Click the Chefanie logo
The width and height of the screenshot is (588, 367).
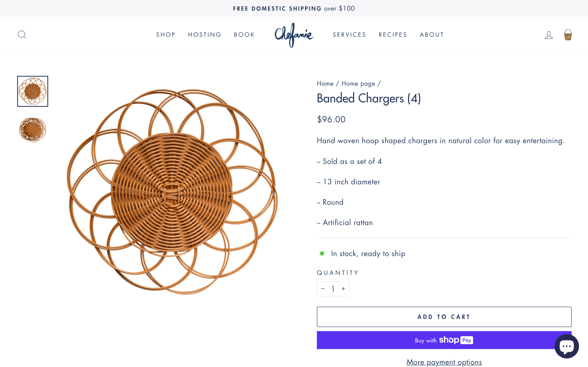click(294, 34)
